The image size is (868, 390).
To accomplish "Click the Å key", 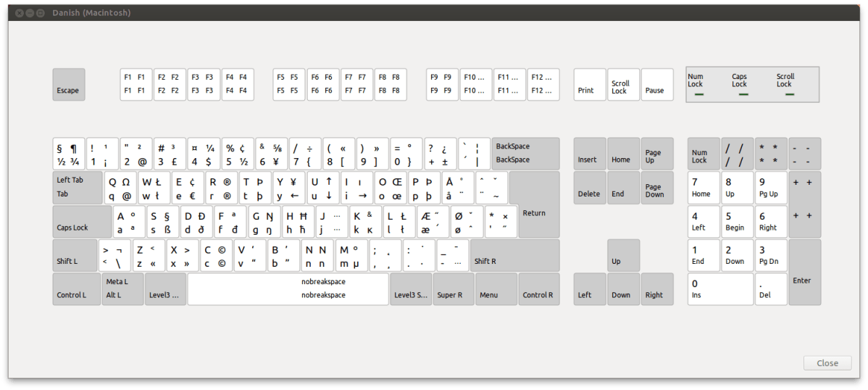I will (458, 187).
